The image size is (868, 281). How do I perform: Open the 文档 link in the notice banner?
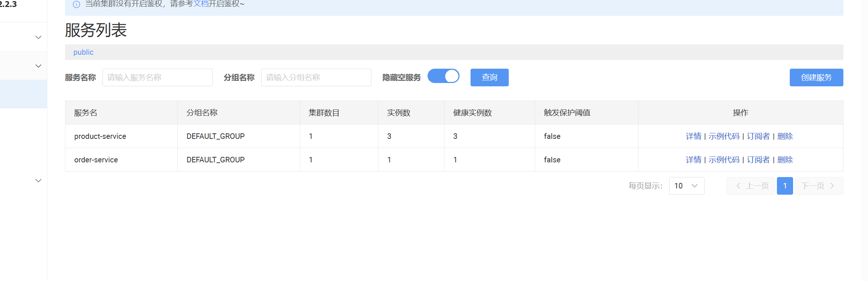tap(201, 4)
